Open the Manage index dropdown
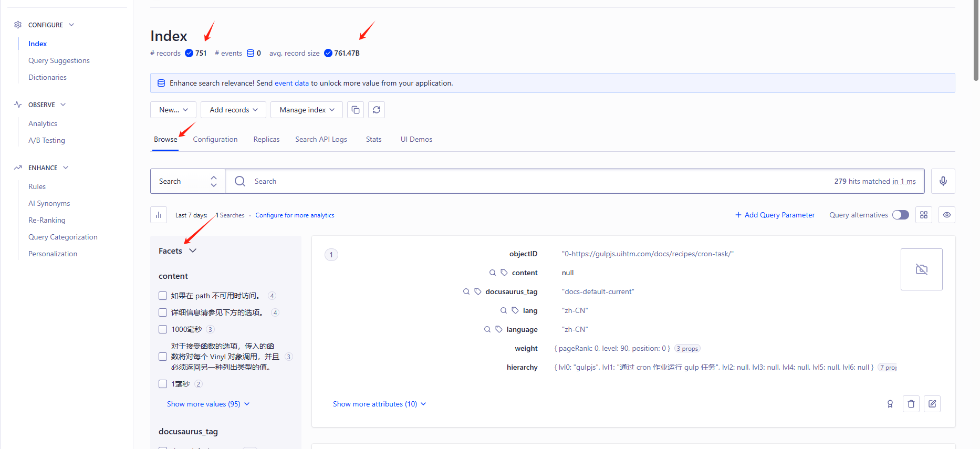 click(307, 110)
